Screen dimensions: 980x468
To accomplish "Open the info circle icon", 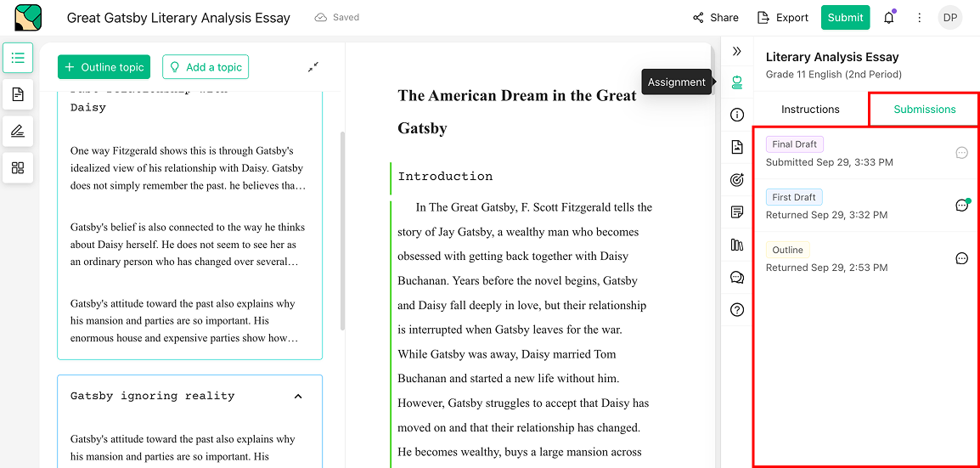I will [737, 115].
